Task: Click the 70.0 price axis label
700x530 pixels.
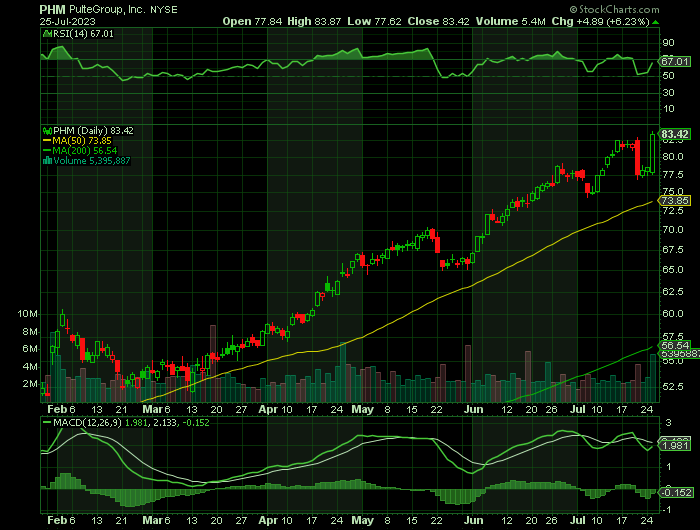Action: click(x=672, y=230)
